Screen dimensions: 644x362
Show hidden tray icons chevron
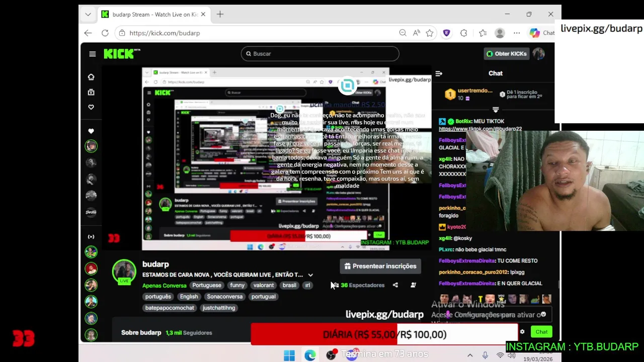pyautogui.click(x=470, y=355)
